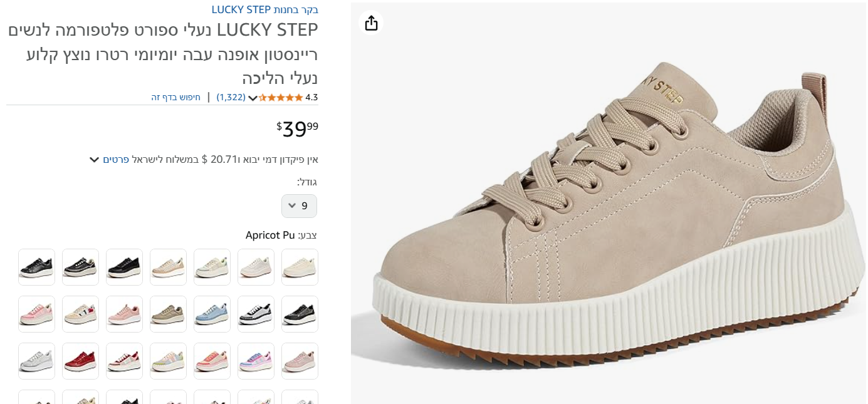Image resolution: width=868 pixels, height=404 pixels.
Task: Select the white shoe with black trim swatch
Action: click(256, 314)
